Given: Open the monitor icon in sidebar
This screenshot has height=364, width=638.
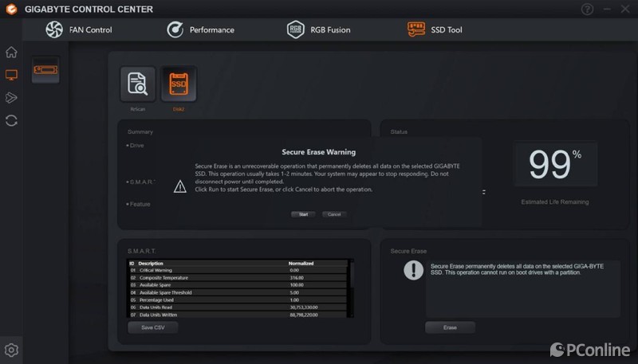Looking at the screenshot, I should tap(11, 75).
